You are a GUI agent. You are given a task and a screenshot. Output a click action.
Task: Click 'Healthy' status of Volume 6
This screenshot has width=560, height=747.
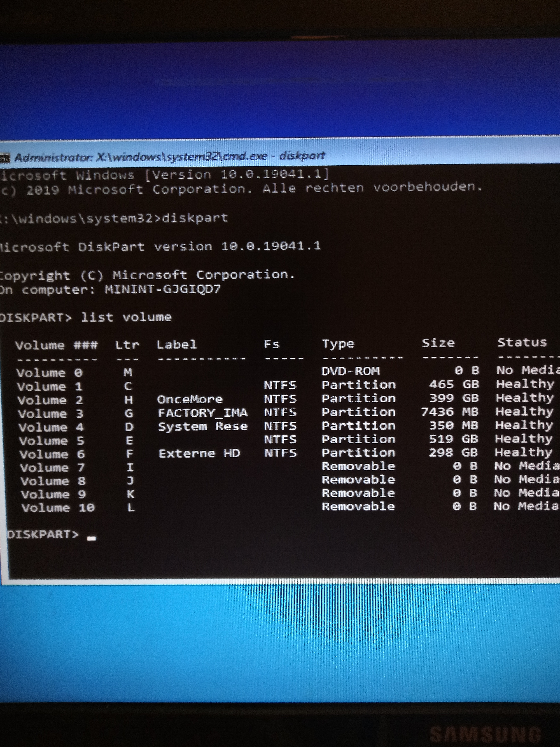(x=524, y=452)
